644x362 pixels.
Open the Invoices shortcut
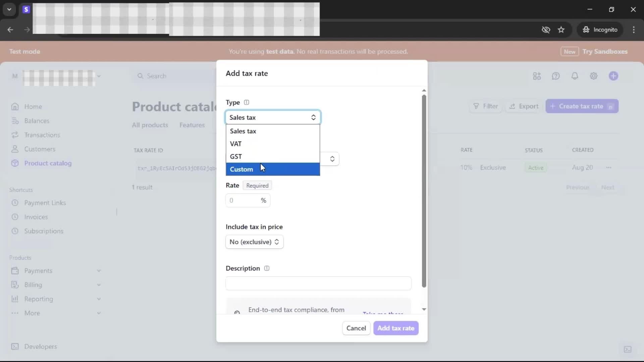36,217
